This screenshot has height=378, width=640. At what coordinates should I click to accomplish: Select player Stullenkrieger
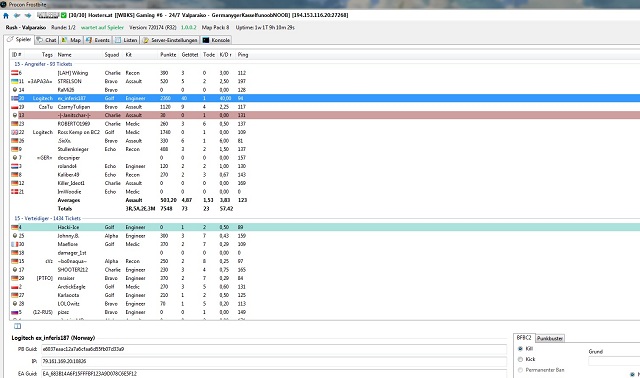point(73,149)
